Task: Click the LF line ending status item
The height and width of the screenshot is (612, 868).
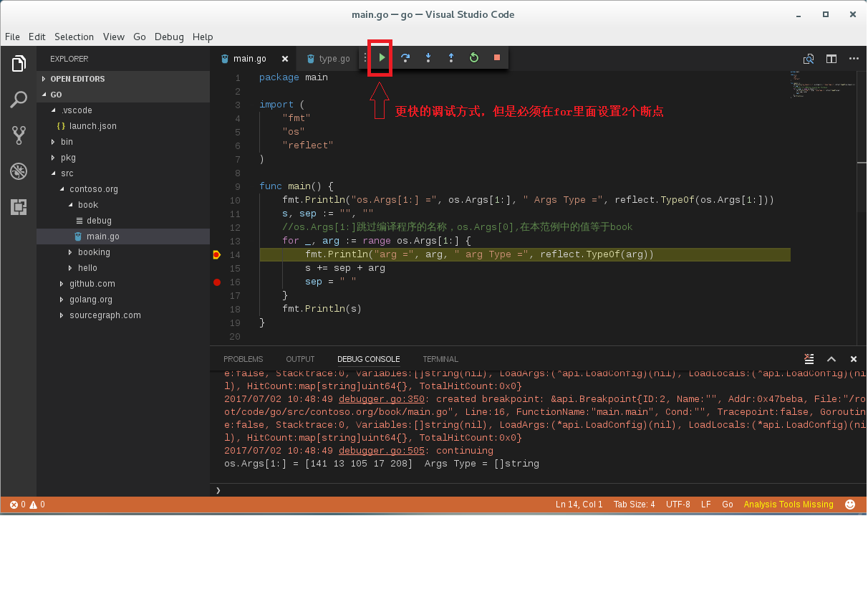Action: (705, 505)
